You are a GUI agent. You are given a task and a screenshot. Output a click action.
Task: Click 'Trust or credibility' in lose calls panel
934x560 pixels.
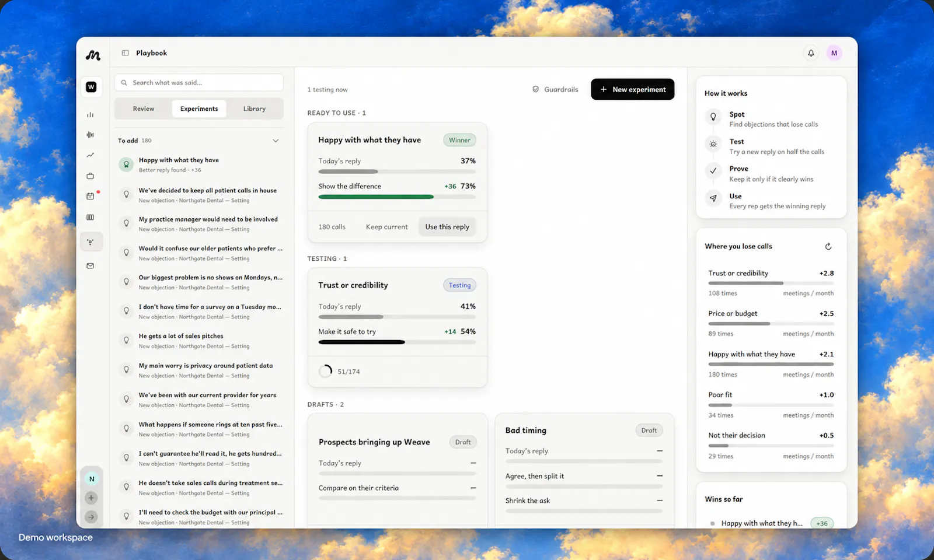point(771,283)
